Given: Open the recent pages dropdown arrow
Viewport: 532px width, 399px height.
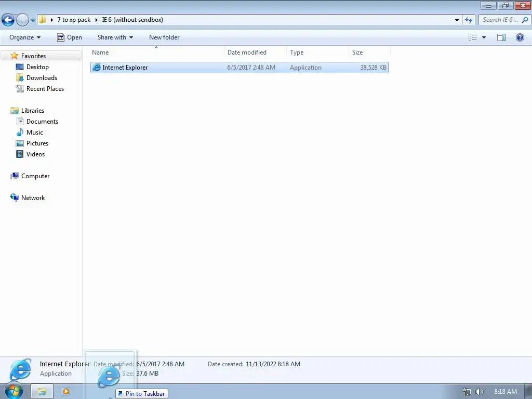Looking at the screenshot, I should [33, 20].
